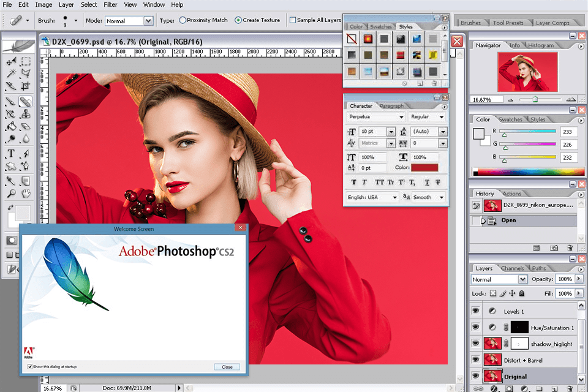588x392 pixels.
Task: Select the Horizontal Type tool
Action: click(11, 153)
